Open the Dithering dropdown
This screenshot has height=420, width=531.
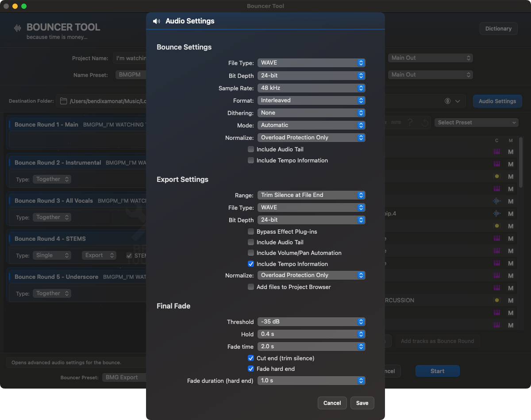click(x=312, y=113)
